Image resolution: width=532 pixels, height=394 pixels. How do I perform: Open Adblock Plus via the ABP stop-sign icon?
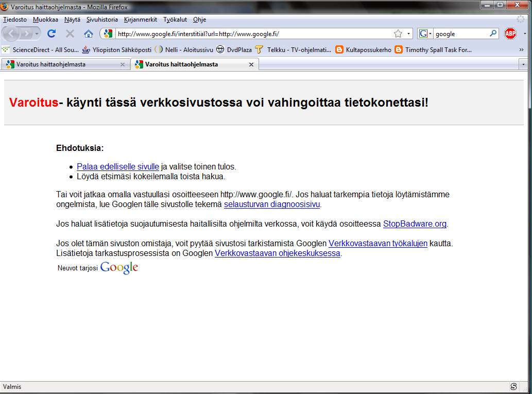click(510, 33)
